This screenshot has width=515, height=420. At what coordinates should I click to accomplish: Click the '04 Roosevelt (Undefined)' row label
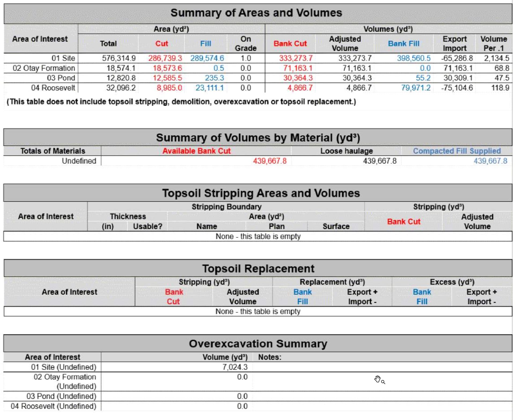53,406
